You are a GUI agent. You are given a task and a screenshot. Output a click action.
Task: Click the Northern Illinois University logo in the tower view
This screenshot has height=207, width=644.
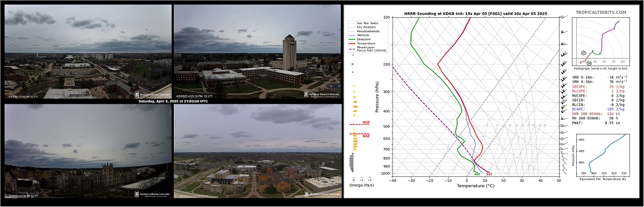[322, 95]
